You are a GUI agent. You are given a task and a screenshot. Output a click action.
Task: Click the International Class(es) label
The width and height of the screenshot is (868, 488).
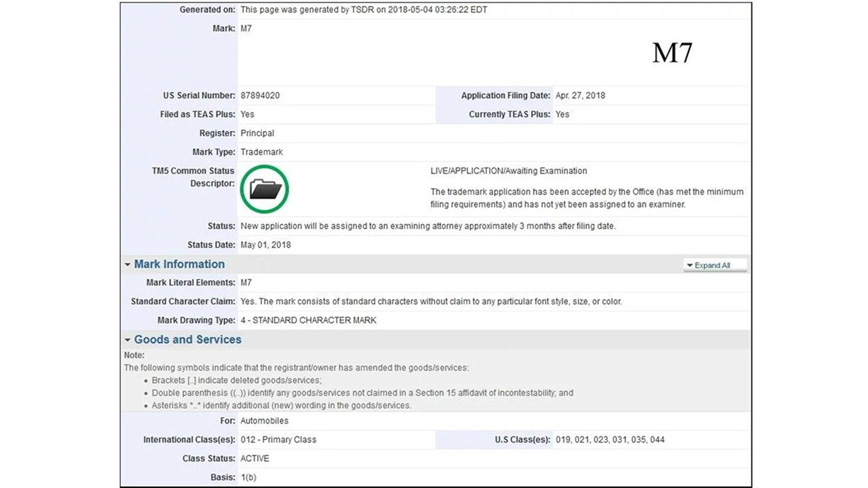189,440
